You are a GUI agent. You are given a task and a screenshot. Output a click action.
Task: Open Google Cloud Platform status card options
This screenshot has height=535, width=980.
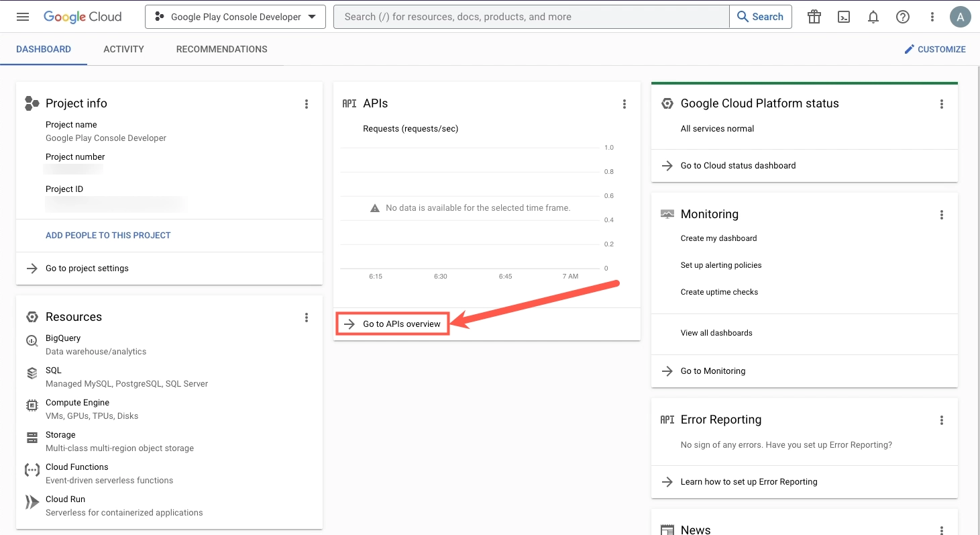coord(942,103)
